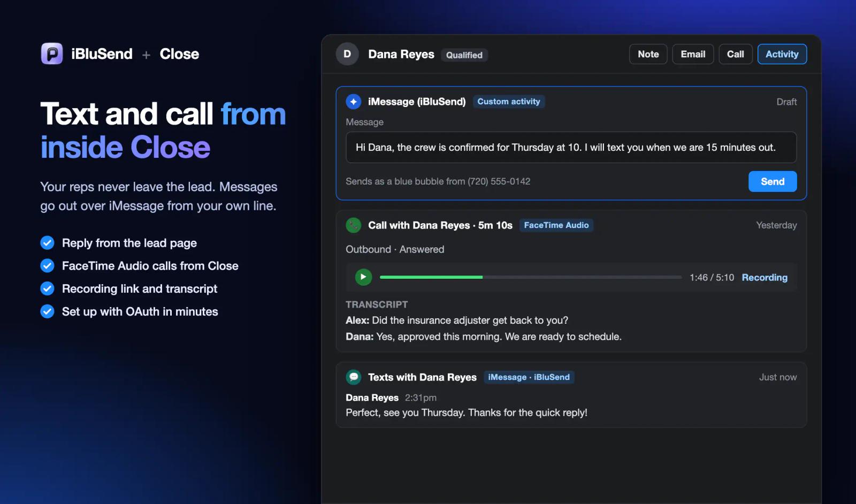Click Alex's transcript line about insurance adjuster
Viewport: 856px width, 504px height.
pos(457,320)
